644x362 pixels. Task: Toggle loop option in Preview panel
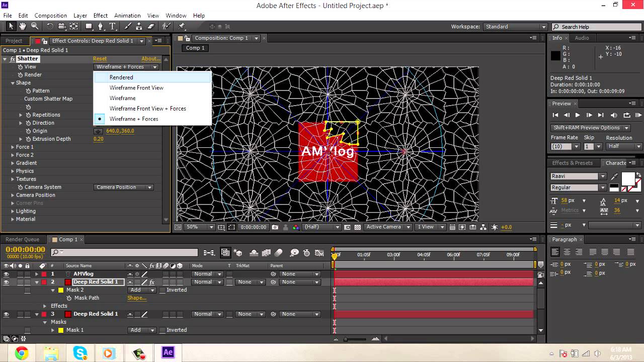click(x=627, y=115)
